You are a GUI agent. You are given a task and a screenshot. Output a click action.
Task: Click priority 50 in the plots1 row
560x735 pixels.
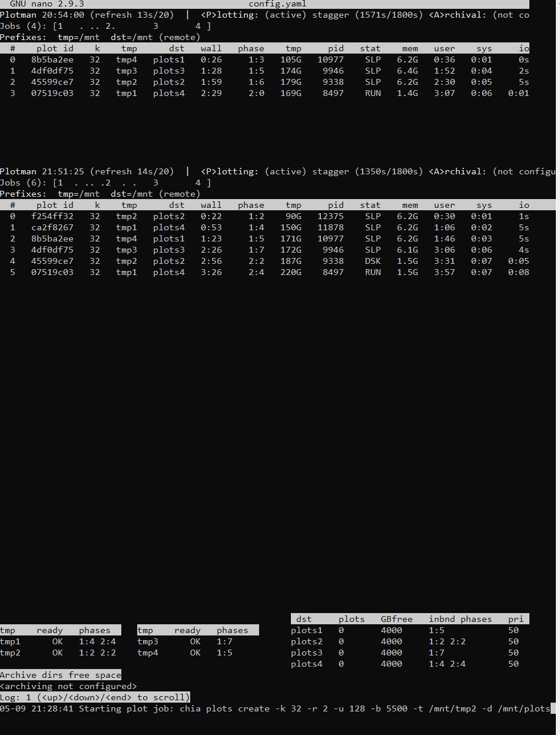(513, 630)
